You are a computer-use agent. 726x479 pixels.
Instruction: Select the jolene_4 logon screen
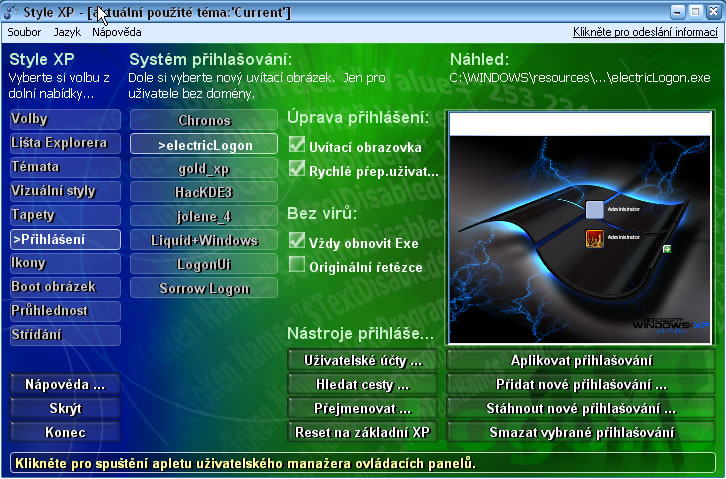coord(204,216)
